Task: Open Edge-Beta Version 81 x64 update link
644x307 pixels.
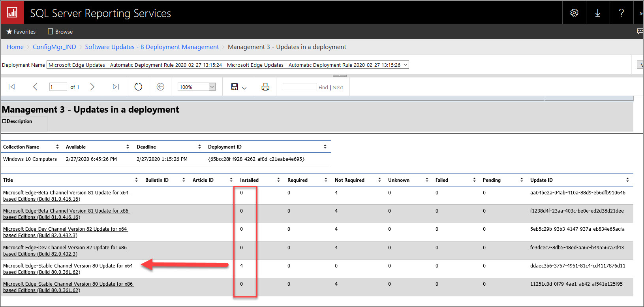Action: [66, 196]
